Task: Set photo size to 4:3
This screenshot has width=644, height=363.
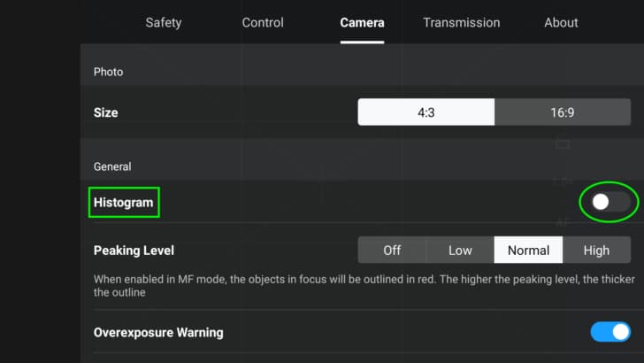Action: 425,112
